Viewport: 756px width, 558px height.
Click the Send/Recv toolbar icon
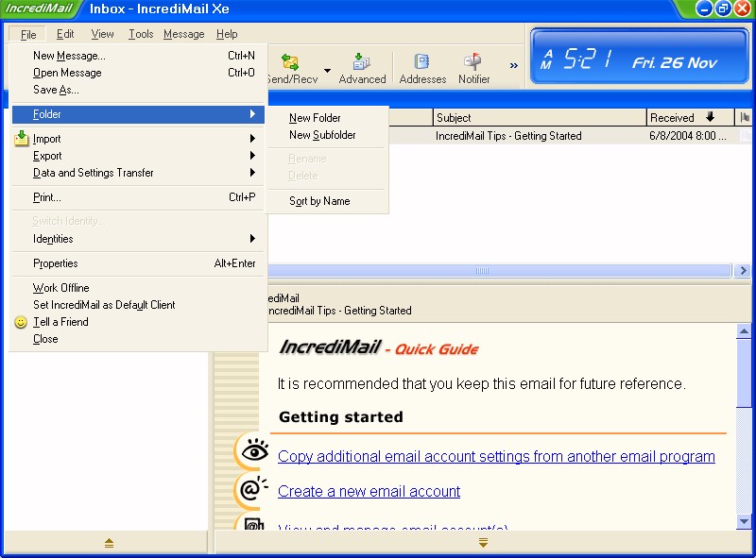[290, 62]
